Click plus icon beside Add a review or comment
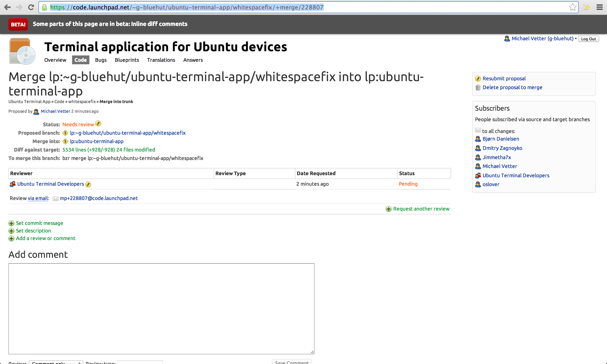 (11, 238)
